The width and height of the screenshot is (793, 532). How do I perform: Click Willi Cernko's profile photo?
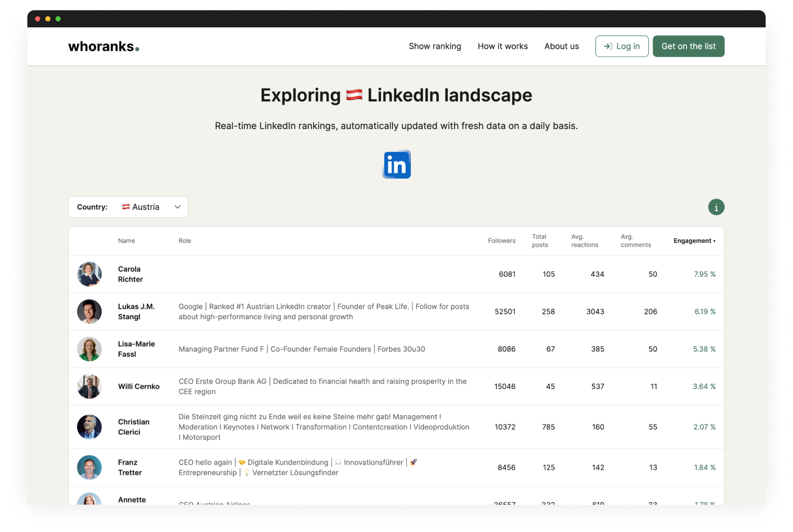[x=89, y=386]
